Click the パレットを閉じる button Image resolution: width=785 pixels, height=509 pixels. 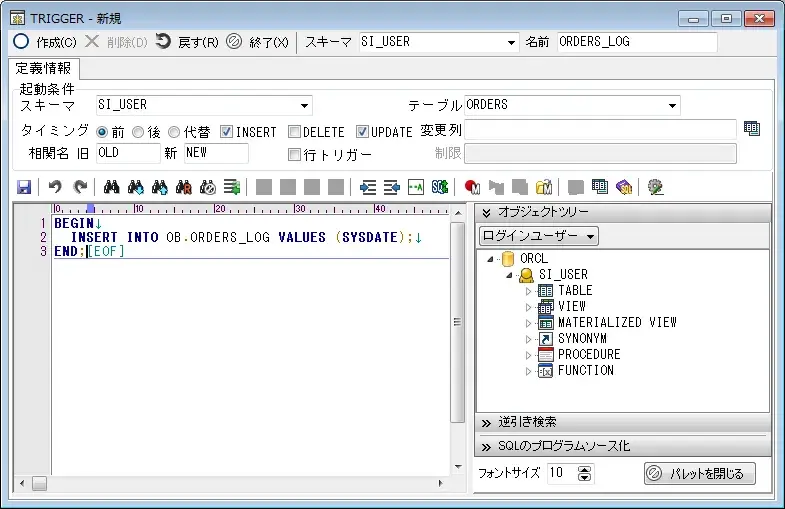click(x=699, y=473)
